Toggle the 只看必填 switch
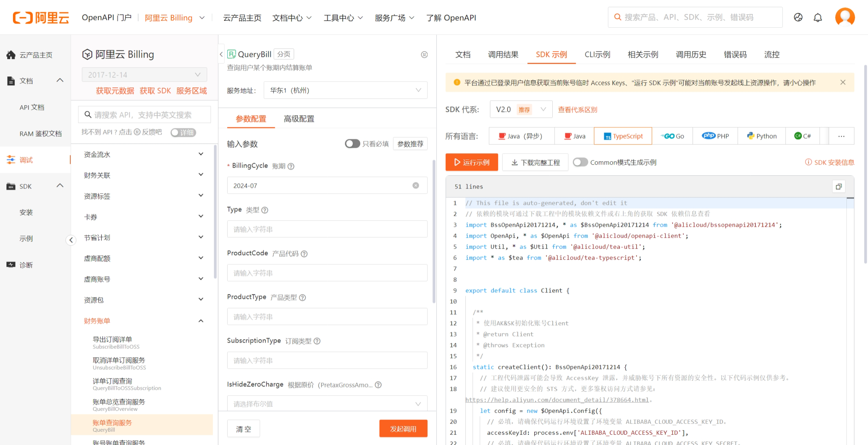This screenshot has height=445, width=868. tap(352, 144)
